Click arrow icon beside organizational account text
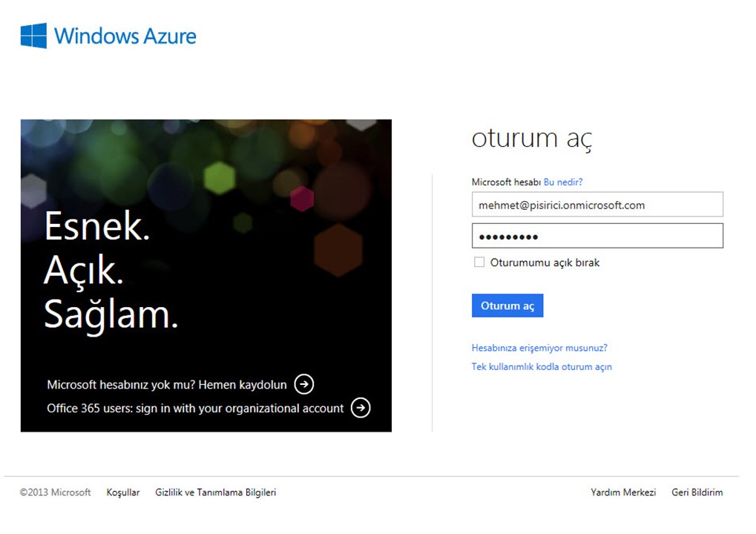Screen dimensions: 756x534 point(361,408)
